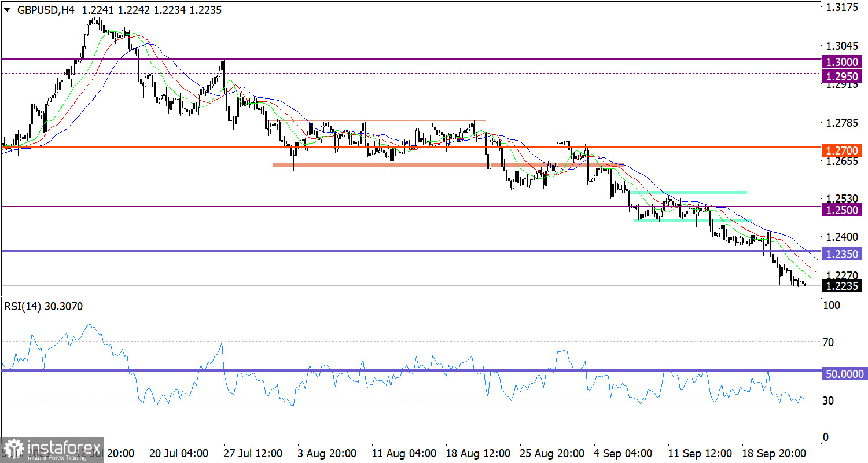Click the 1.2655 price axis value
Viewport: 868px width, 463px height.
point(843,160)
